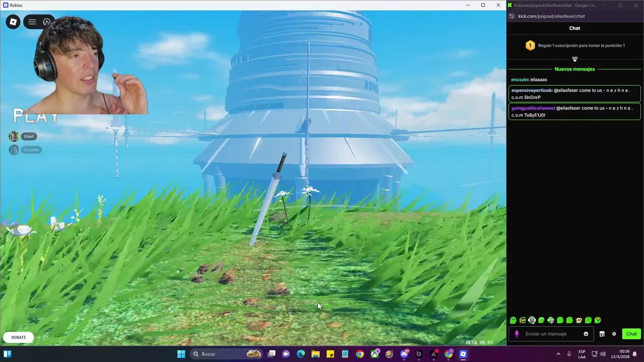
Task: Open Microsoft Edge from the taskbar
Action: 301,354
